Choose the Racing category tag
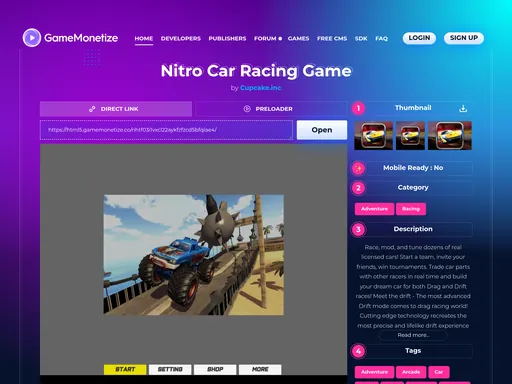The height and width of the screenshot is (384, 512). [411, 209]
